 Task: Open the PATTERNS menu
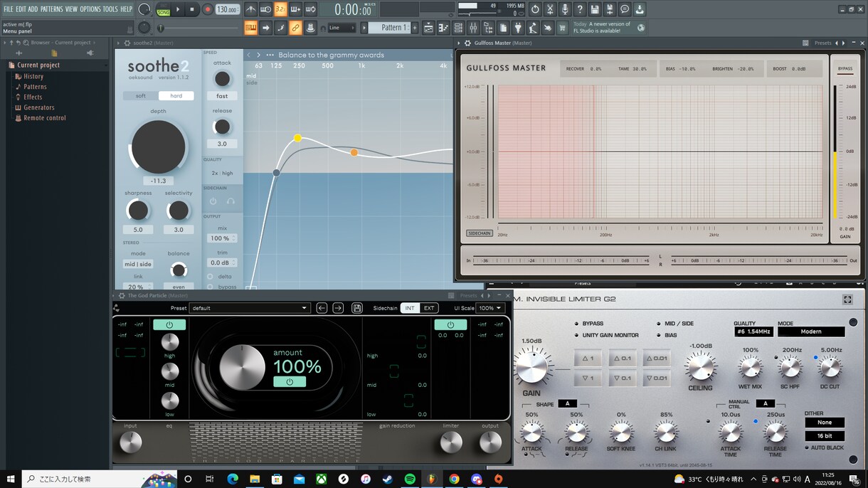point(51,9)
